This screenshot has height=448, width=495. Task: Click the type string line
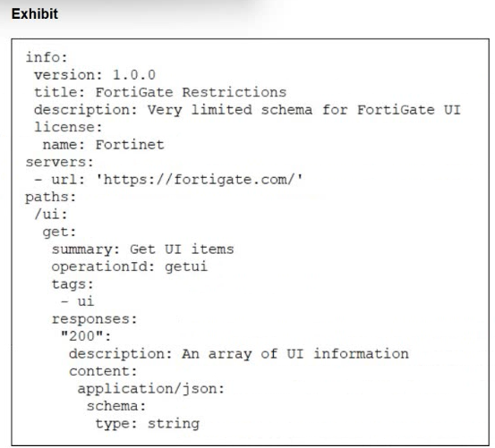pyautogui.click(x=147, y=424)
